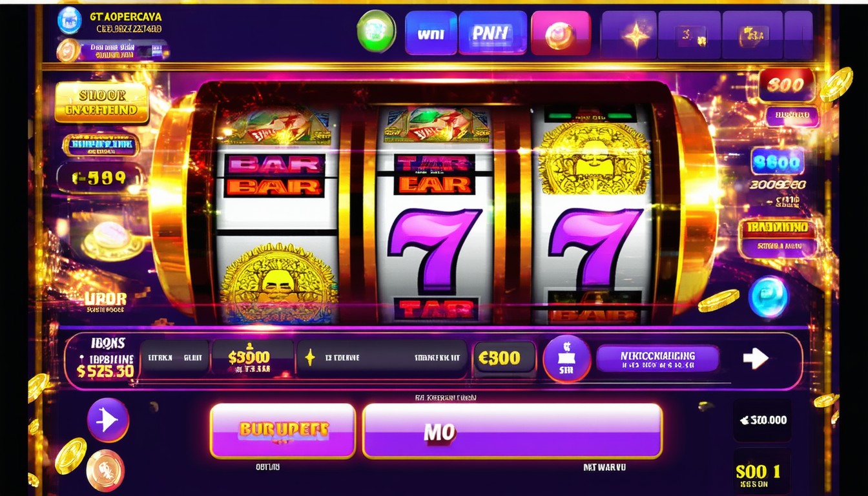This screenshot has height=496, width=868.
Task: Click the purple 7 on middle reel
Action: point(433,249)
